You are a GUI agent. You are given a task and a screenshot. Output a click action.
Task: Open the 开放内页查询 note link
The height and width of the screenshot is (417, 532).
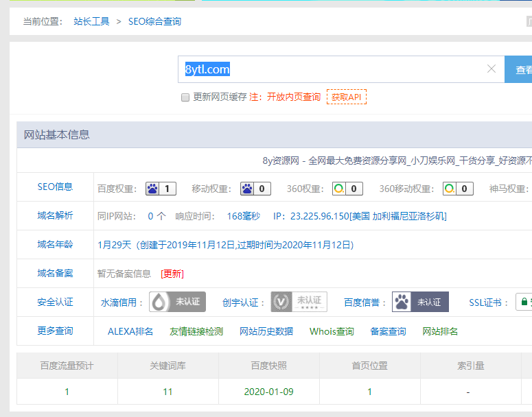294,97
